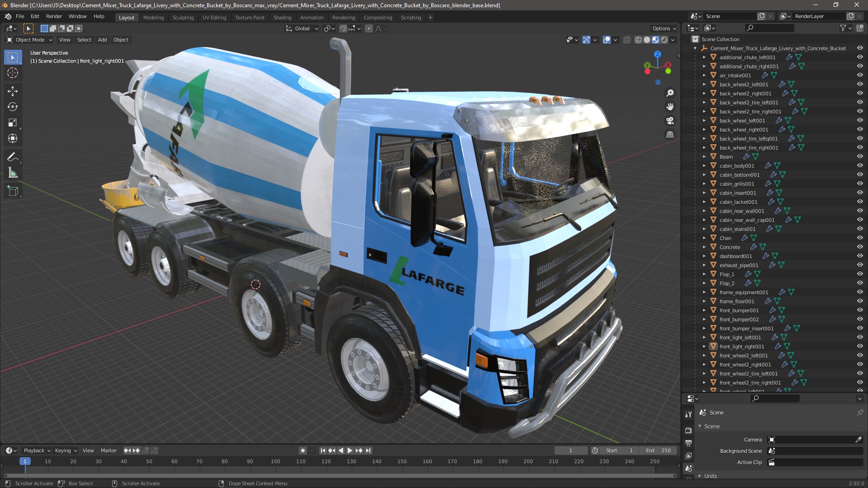Click the eyedropper next to Camera field

coord(859,440)
